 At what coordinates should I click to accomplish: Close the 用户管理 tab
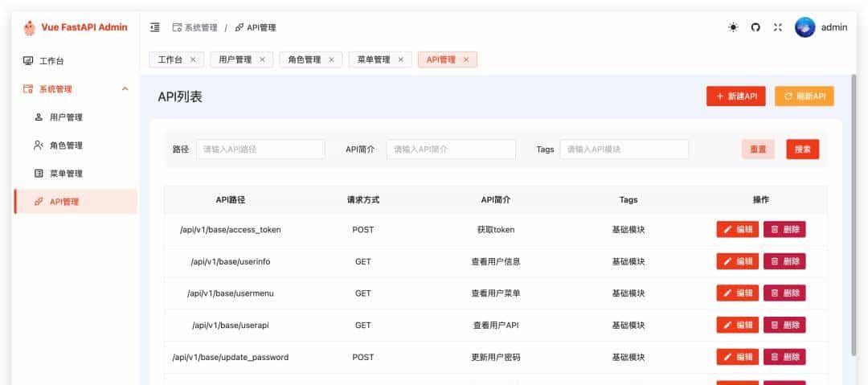pyautogui.click(x=262, y=59)
